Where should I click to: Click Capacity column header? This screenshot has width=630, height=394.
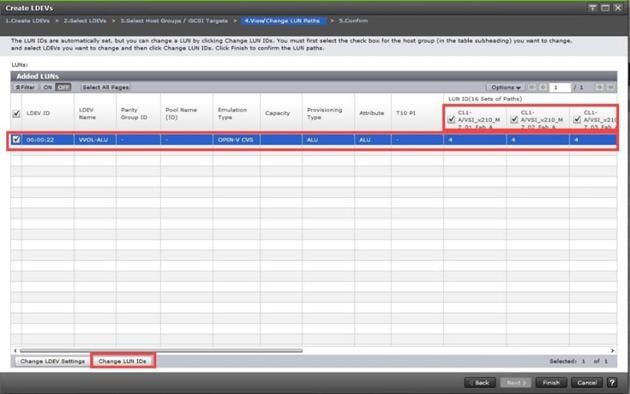pyautogui.click(x=281, y=113)
